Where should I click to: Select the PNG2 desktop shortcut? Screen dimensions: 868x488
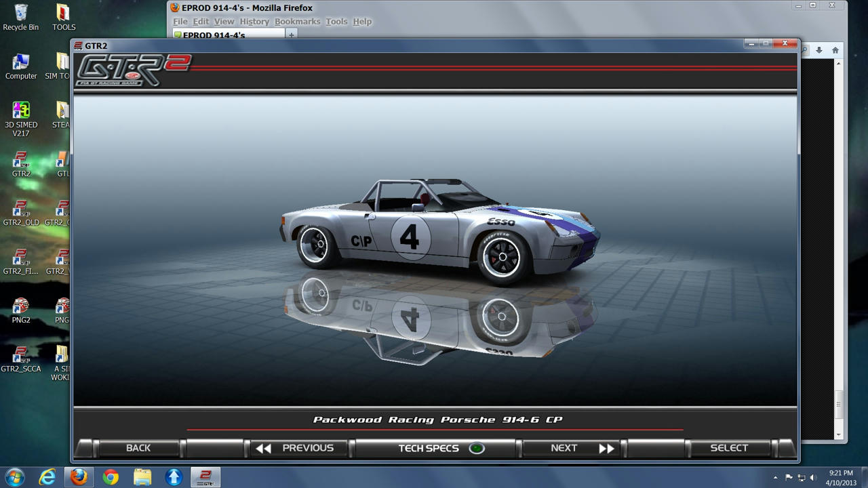[x=21, y=310]
